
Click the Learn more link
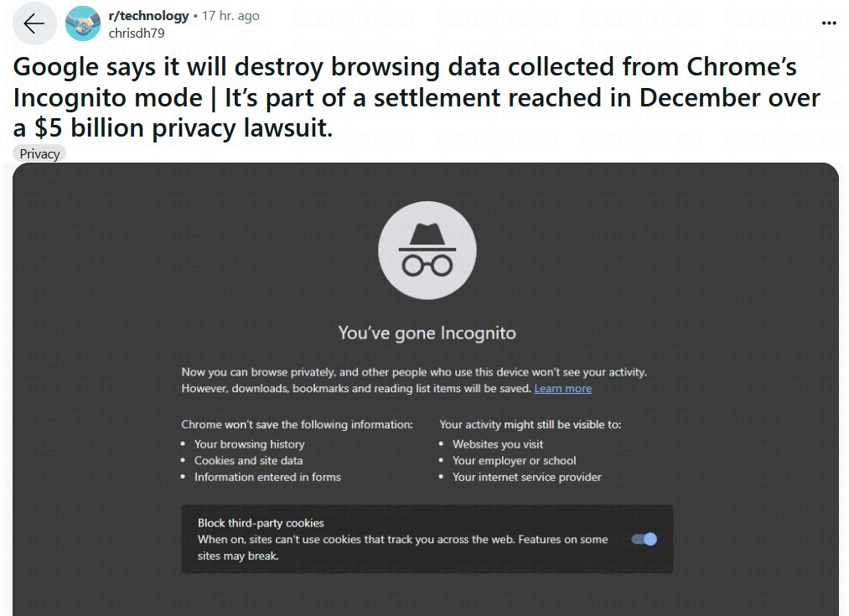[562, 388]
